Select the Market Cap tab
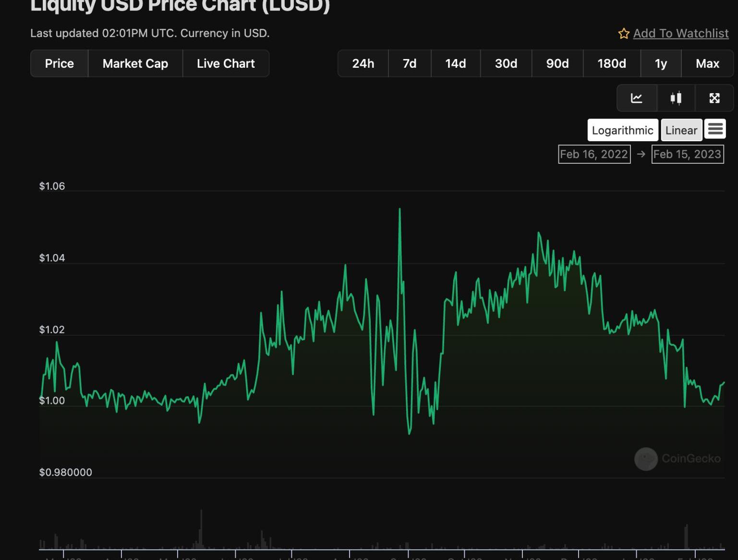This screenshot has height=560, width=738. pos(135,63)
